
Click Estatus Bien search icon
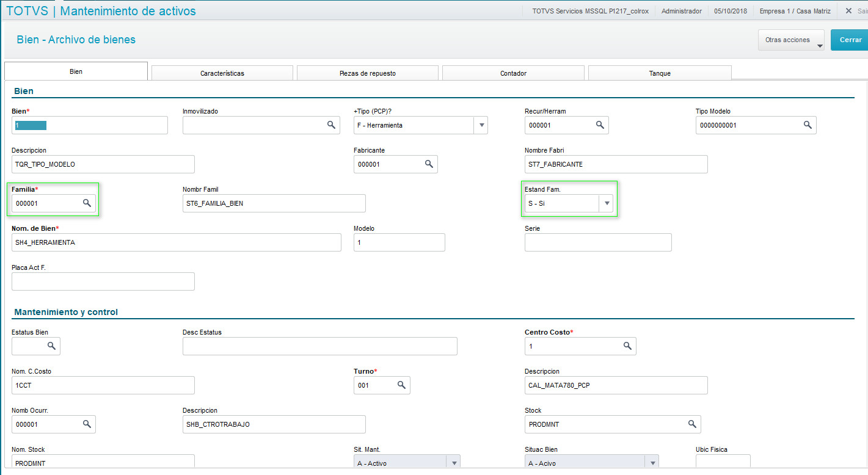click(52, 346)
